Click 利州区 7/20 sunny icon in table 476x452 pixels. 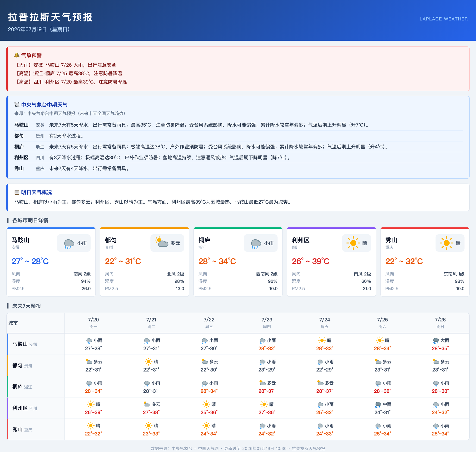pyautogui.click(x=90, y=404)
